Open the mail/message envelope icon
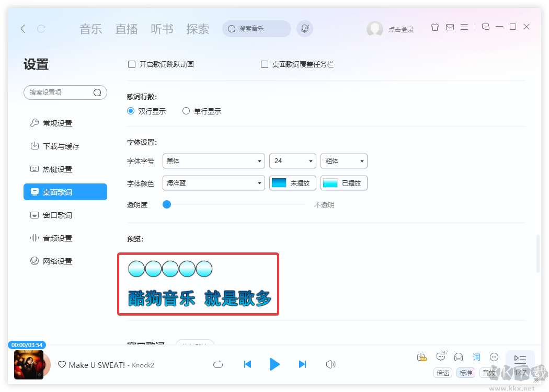Viewport: 549px width, 392px height. (x=450, y=27)
